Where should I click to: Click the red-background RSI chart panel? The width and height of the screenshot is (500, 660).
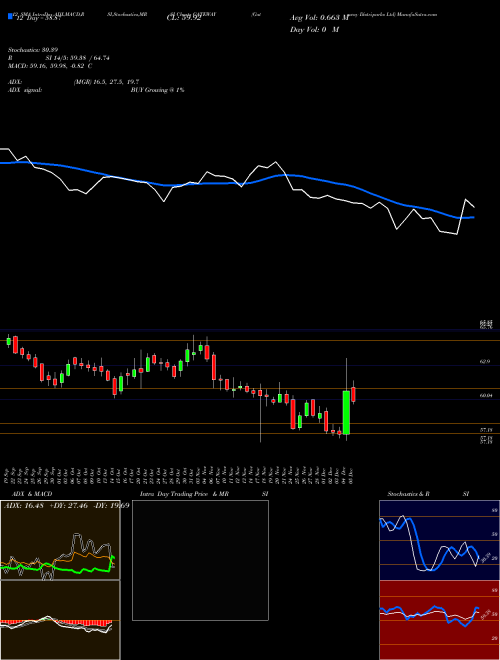440,620
